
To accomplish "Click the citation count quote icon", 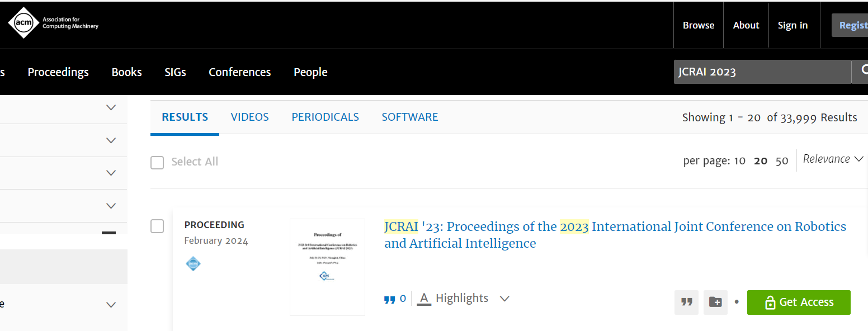I will (x=389, y=299).
